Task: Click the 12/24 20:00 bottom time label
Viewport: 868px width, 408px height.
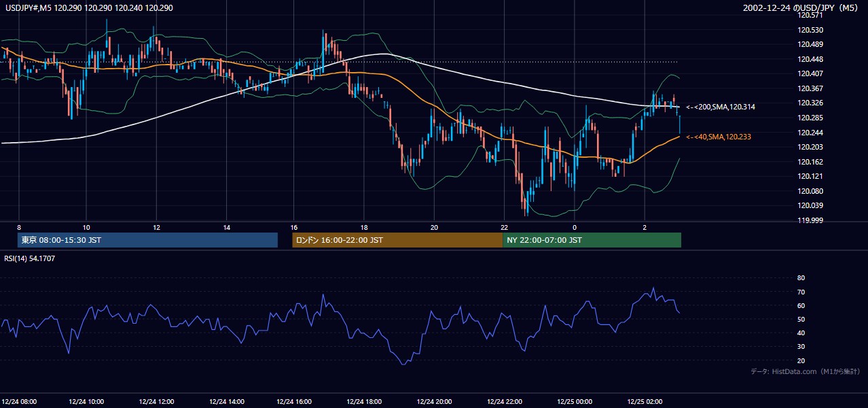Action: tap(435, 402)
